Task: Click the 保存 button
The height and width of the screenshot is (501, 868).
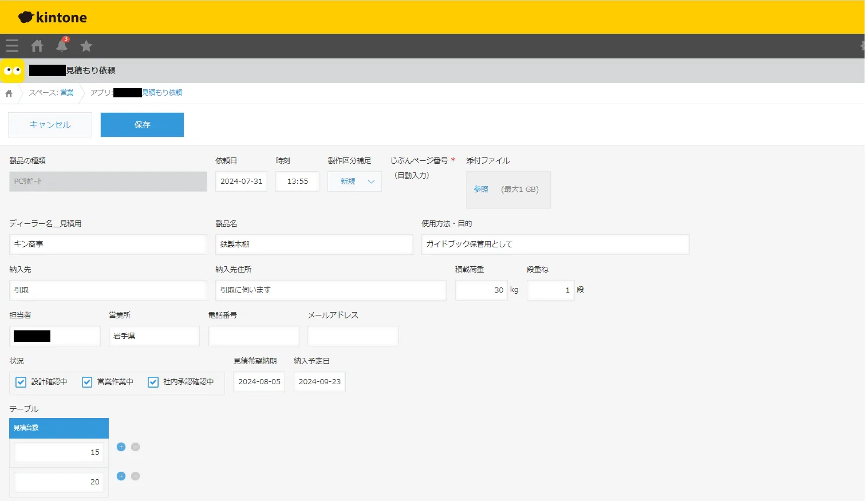Action: pyautogui.click(x=142, y=125)
